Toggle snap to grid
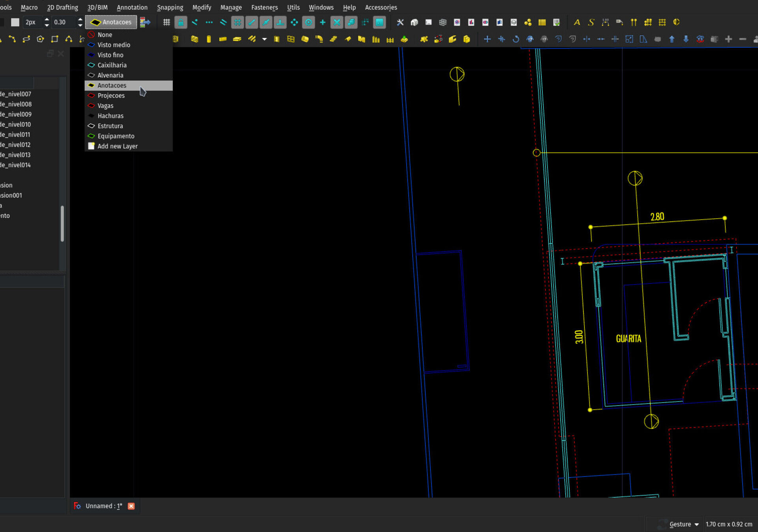 [238, 22]
